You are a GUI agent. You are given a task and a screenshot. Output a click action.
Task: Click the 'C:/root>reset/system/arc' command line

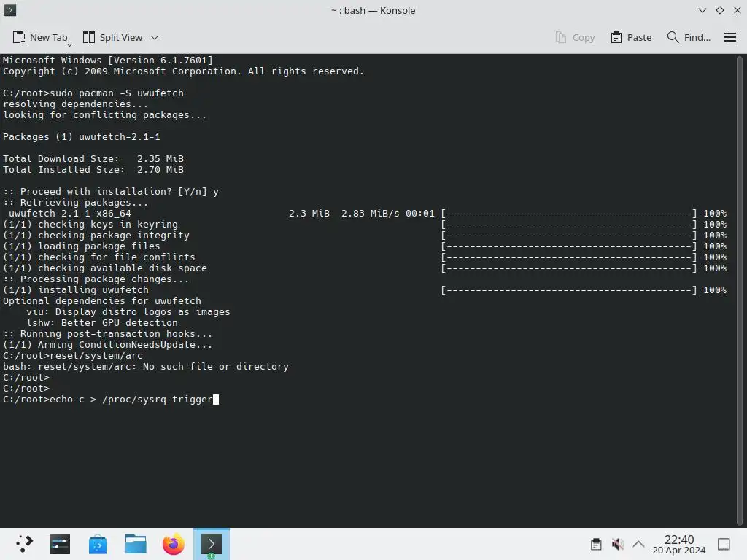click(x=72, y=356)
